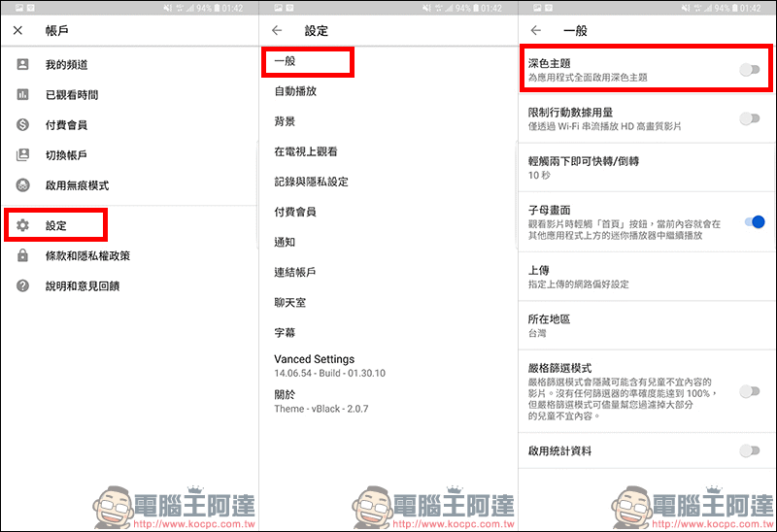
Task: Click the 說明和意見回饋 question mark icon
Action: 22,285
